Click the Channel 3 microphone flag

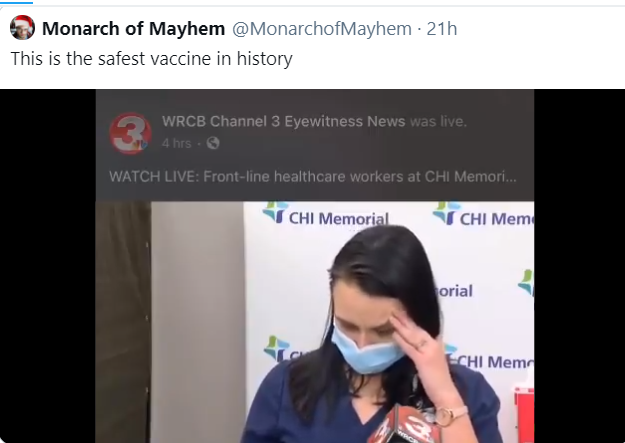pyautogui.click(x=403, y=425)
